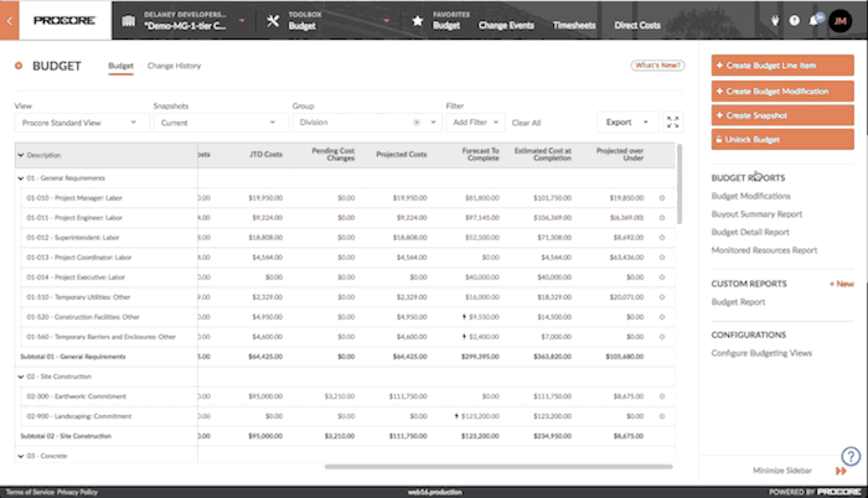
Task: Collapse 01 - General Requirements group
Action: pos(22,178)
